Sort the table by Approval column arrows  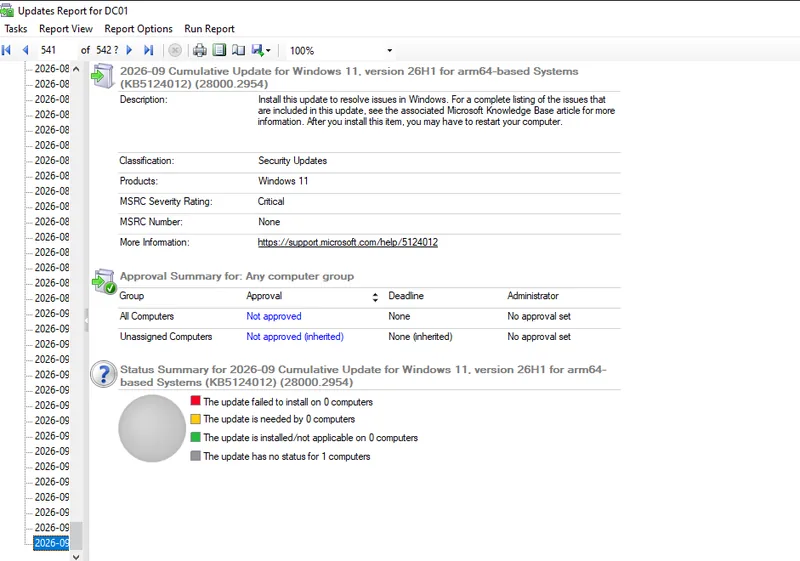pos(375,297)
